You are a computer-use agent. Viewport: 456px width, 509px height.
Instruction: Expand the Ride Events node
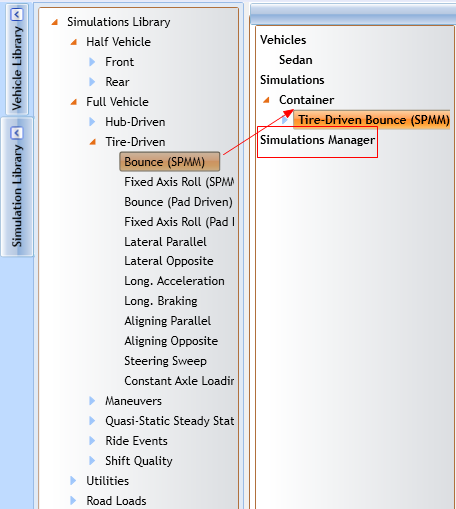pyautogui.click(x=92, y=441)
